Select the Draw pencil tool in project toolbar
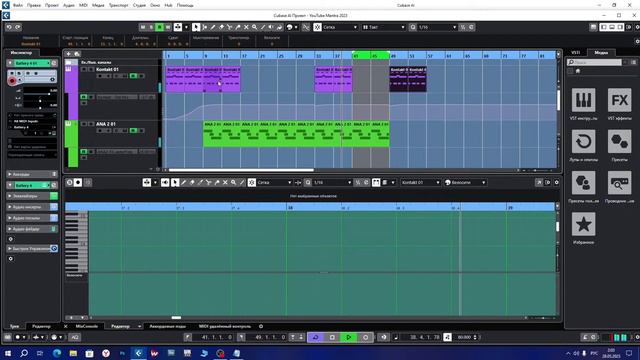 pos(213,27)
